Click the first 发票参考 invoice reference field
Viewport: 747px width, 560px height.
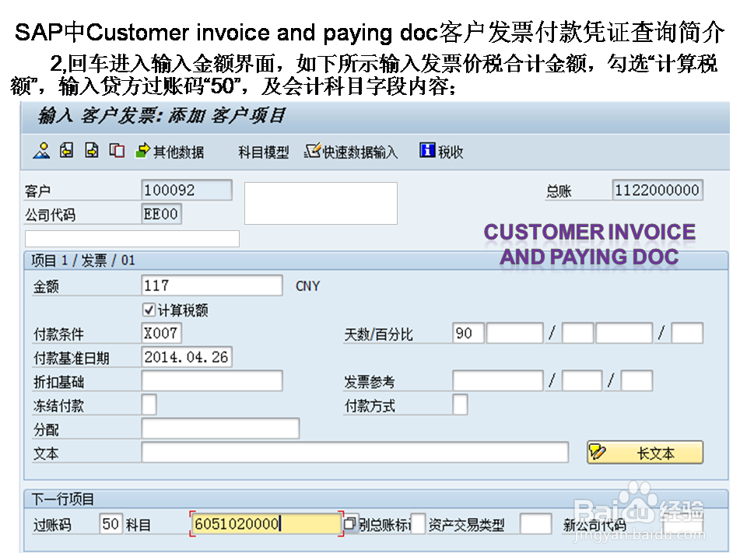498,381
